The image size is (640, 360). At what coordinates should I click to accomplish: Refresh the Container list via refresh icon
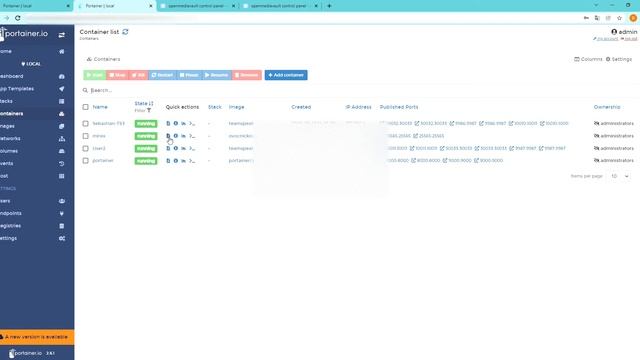(125, 32)
